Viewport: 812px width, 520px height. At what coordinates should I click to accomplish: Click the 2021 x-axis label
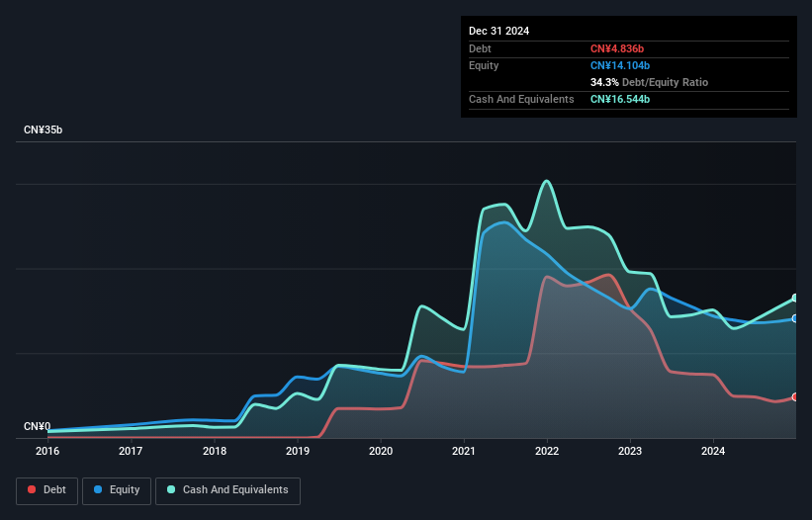point(464,451)
